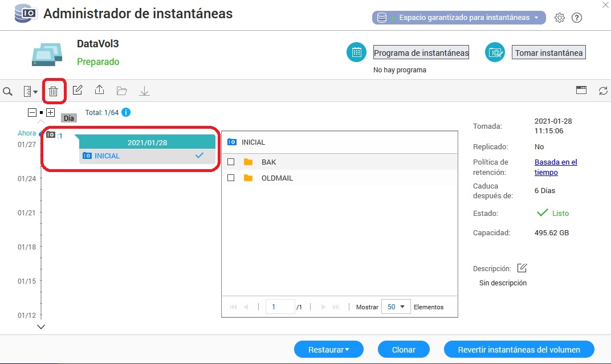Click the refresh icon in toolbar
The height and width of the screenshot is (364, 611).
602,91
